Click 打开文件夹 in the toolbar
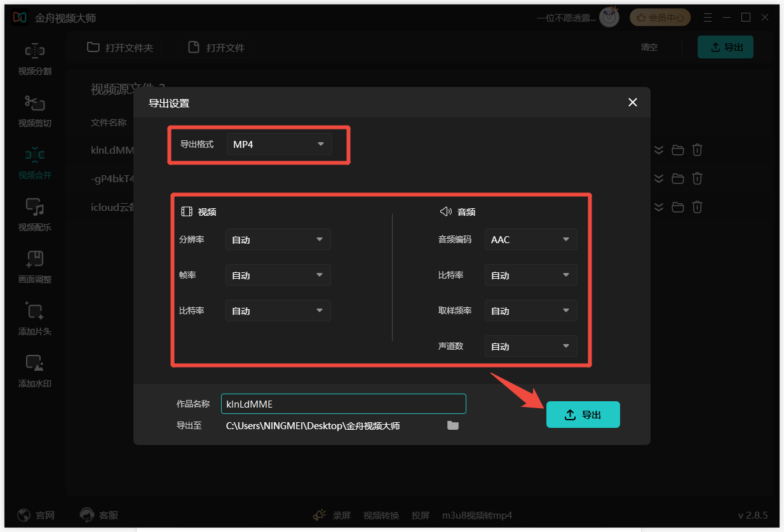The width and height of the screenshot is (784, 532). (x=120, y=48)
